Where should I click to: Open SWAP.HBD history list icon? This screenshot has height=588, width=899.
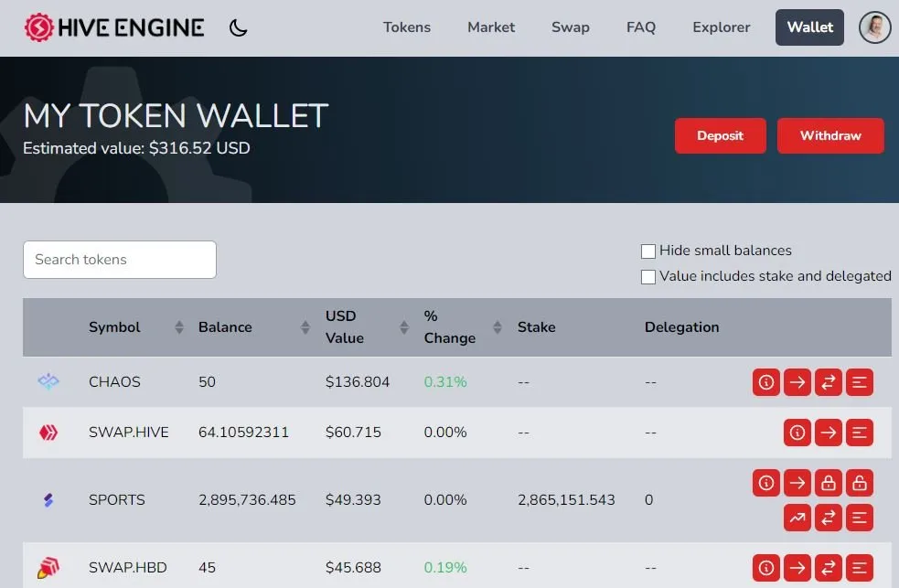coord(859,568)
